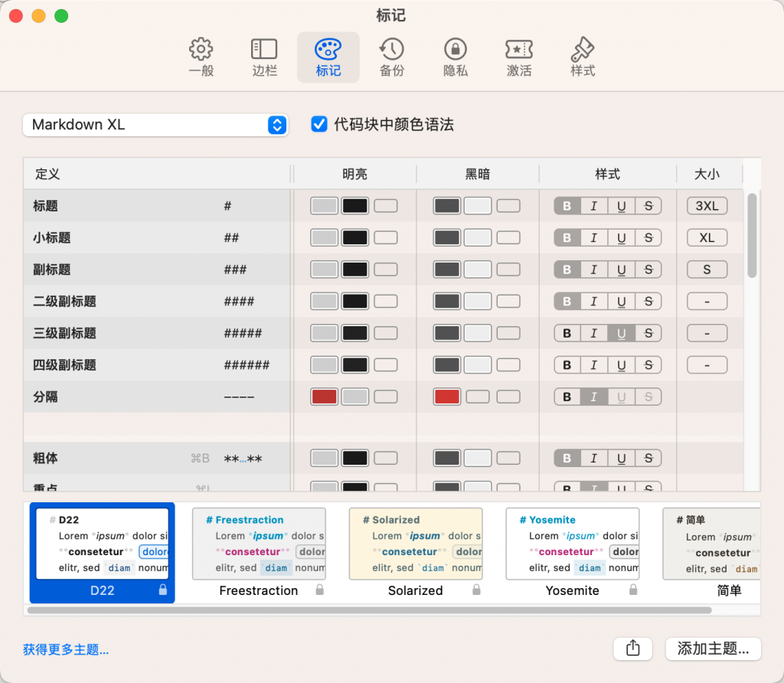784x683 pixels.
Task: Click bold B icon in 粗体 row
Action: click(x=567, y=457)
